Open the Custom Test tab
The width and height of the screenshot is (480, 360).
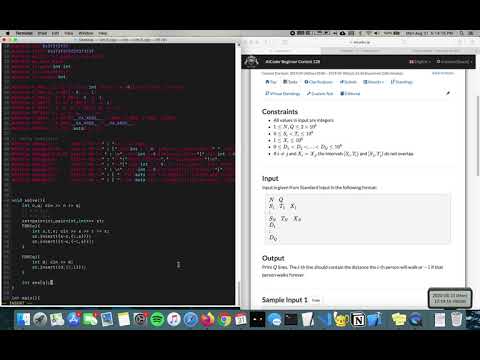click(x=320, y=94)
